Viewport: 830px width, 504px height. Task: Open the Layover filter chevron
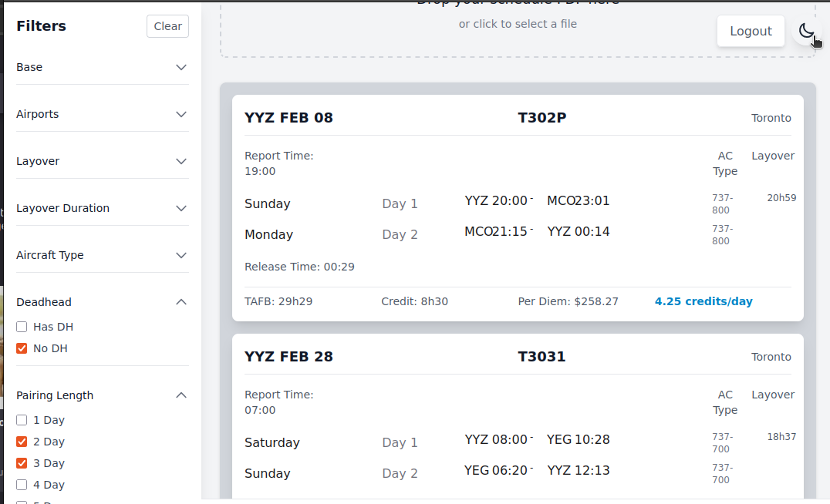[x=181, y=161]
